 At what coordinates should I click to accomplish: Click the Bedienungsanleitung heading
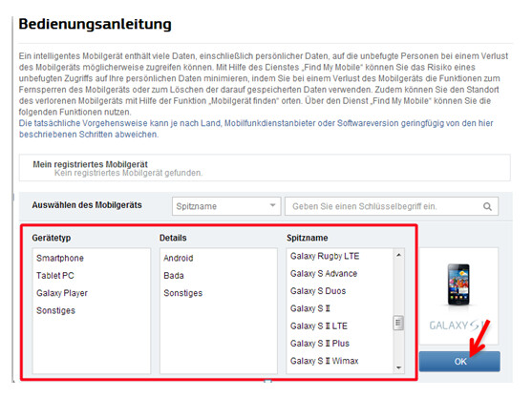pos(95,25)
